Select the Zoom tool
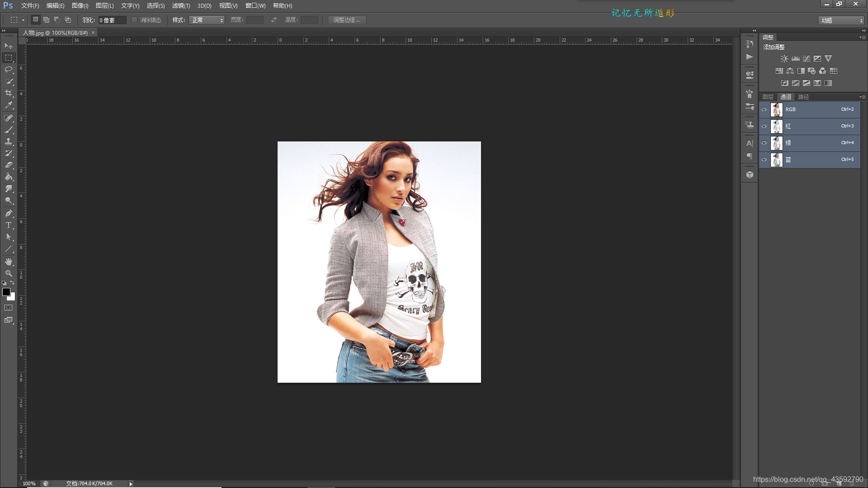868x488 pixels. pyautogui.click(x=9, y=273)
